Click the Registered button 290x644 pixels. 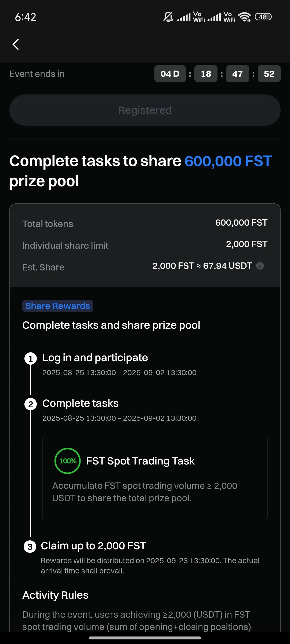point(145,110)
